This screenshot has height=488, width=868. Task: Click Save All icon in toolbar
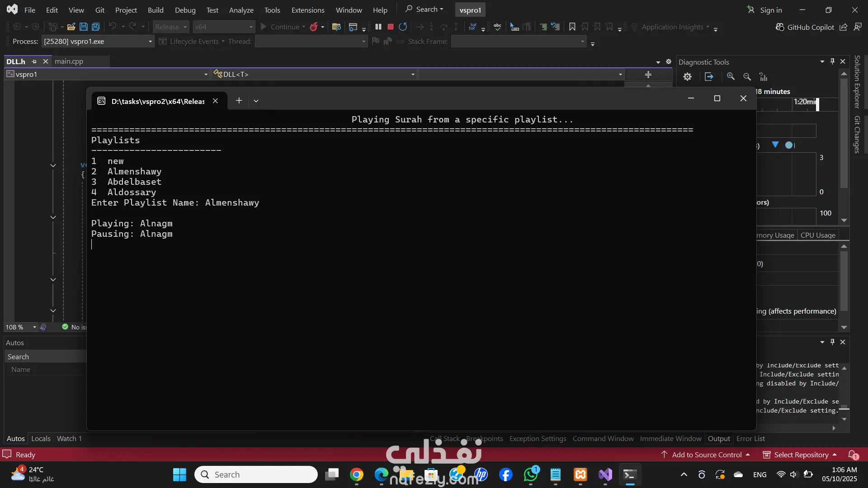(x=96, y=27)
